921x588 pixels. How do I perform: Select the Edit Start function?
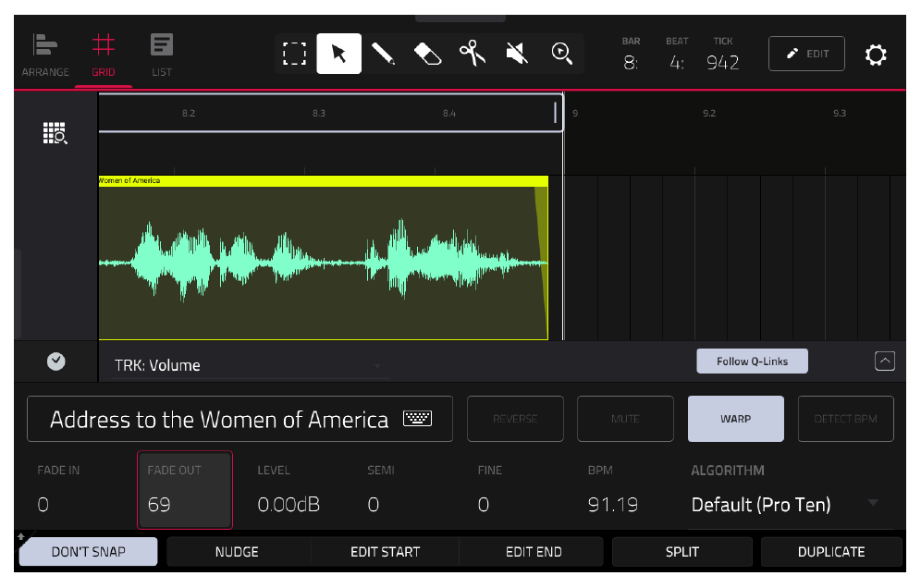coord(386,552)
